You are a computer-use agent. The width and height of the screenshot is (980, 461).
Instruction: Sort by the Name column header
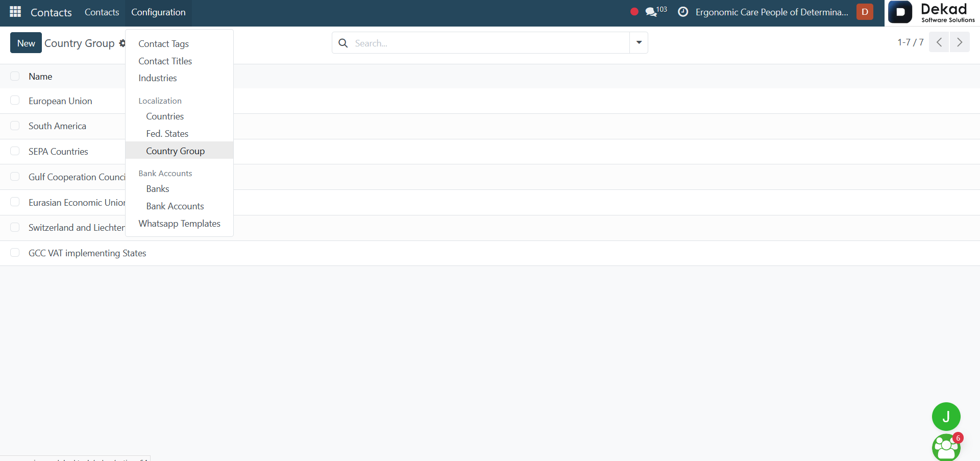click(40, 77)
